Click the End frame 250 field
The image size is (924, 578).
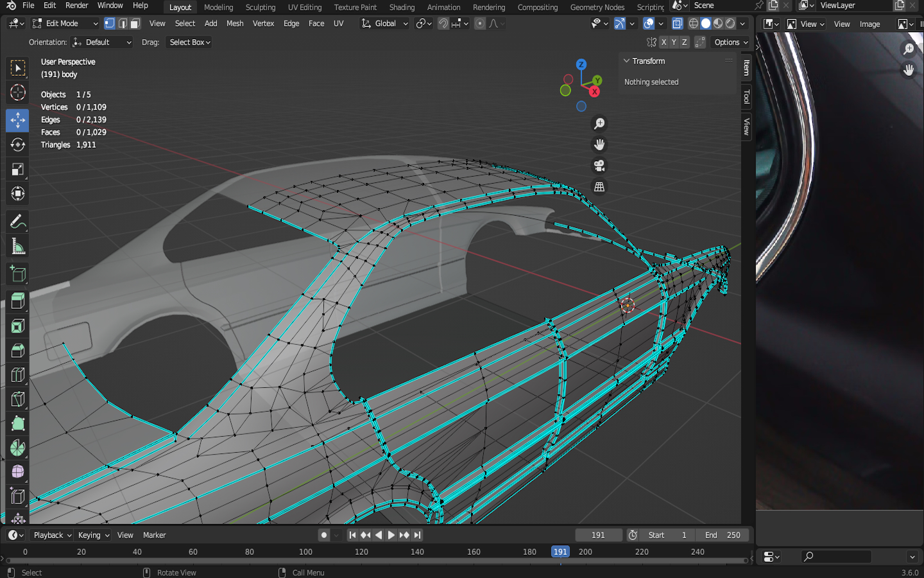[723, 535]
